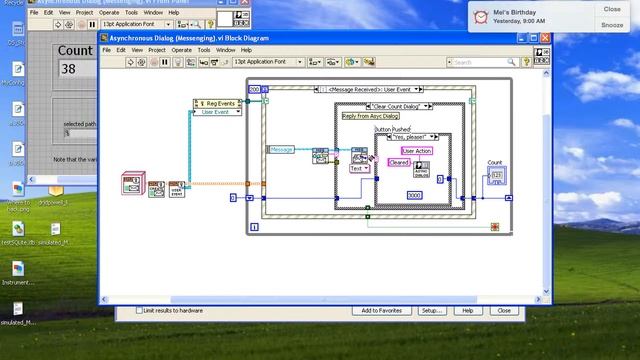Image resolution: width=640 pixels, height=360 pixels.
Task: Click the Count indicator terminal
Action: tap(496, 176)
